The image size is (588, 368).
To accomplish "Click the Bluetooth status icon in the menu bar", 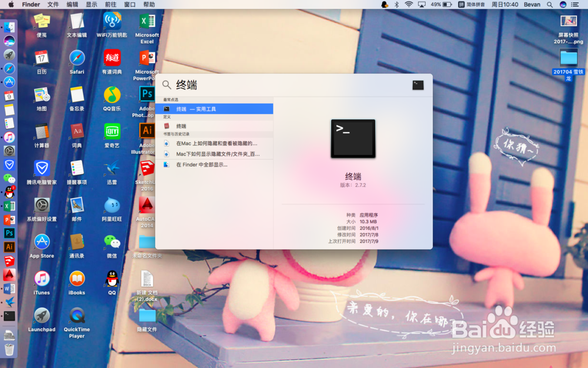I will (396, 5).
